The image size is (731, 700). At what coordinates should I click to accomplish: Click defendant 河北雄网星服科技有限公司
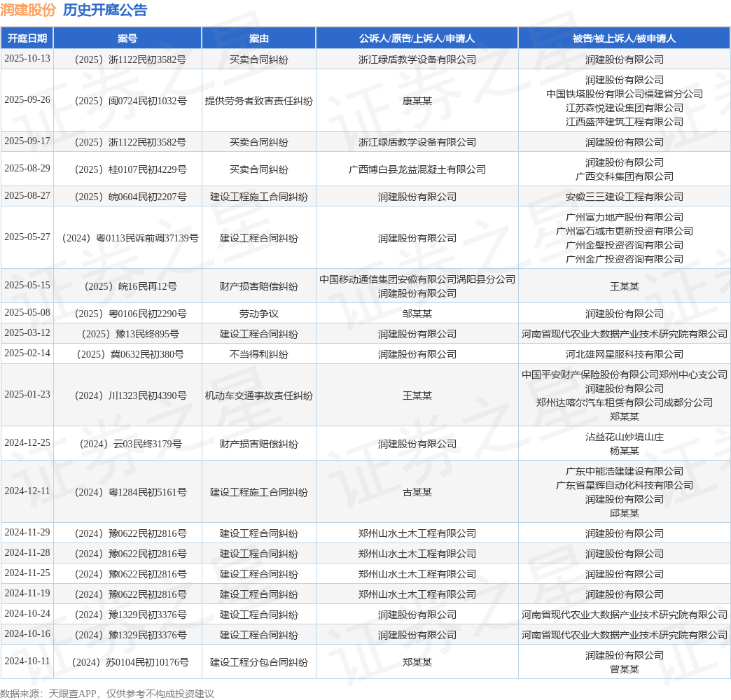(625, 354)
